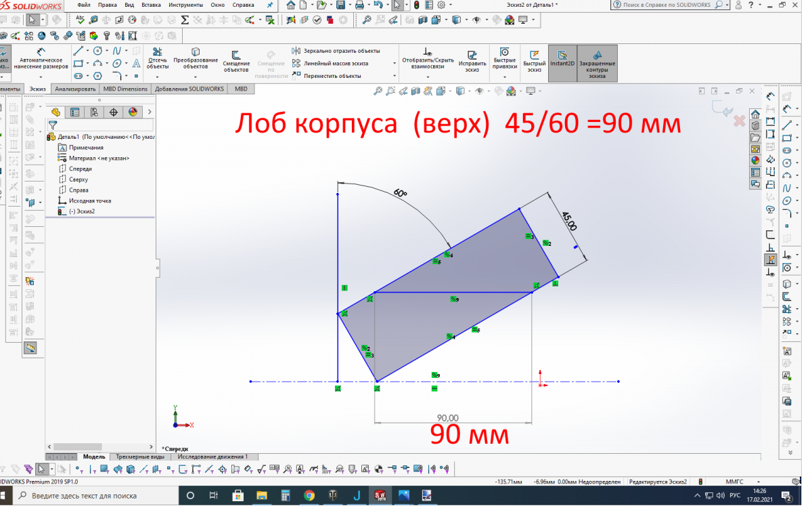This screenshot has width=812, height=508.
Task: Open Вид menu
Action: pos(129,5)
